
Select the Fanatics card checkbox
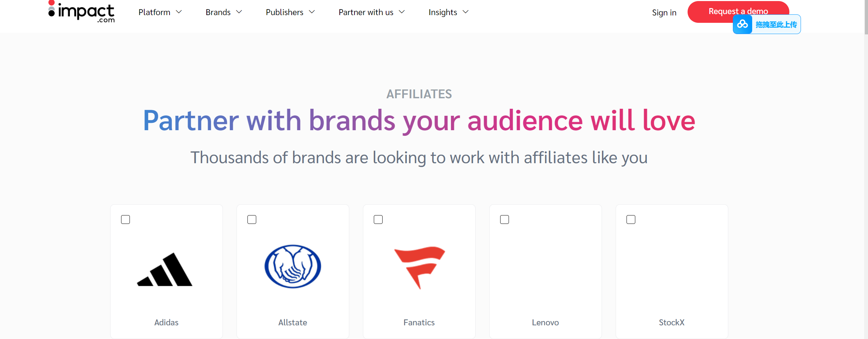click(378, 220)
